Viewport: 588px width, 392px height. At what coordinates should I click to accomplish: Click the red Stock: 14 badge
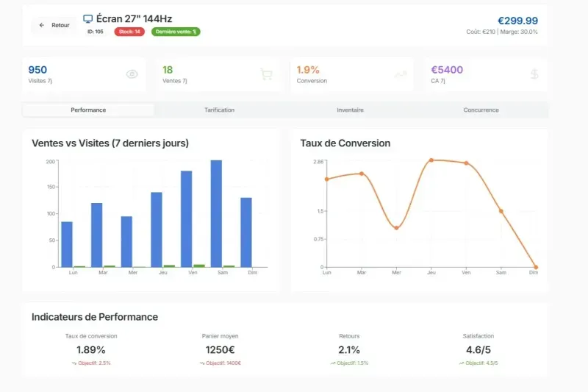pyautogui.click(x=129, y=32)
